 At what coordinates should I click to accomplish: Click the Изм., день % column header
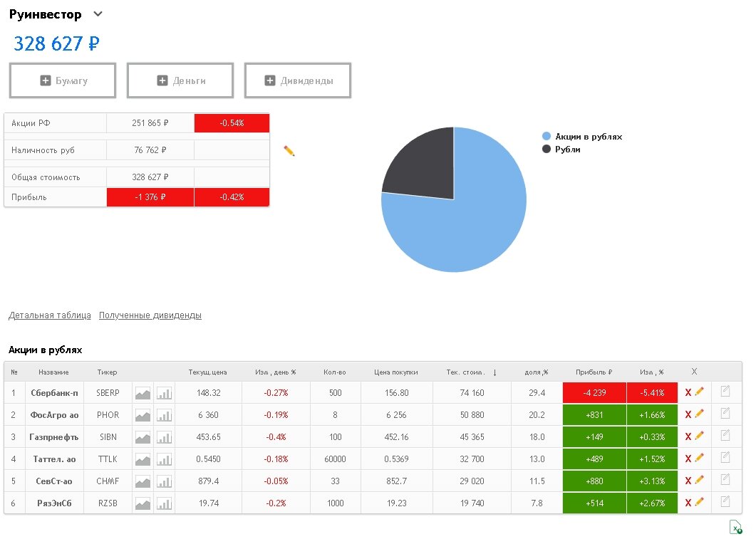tap(275, 372)
